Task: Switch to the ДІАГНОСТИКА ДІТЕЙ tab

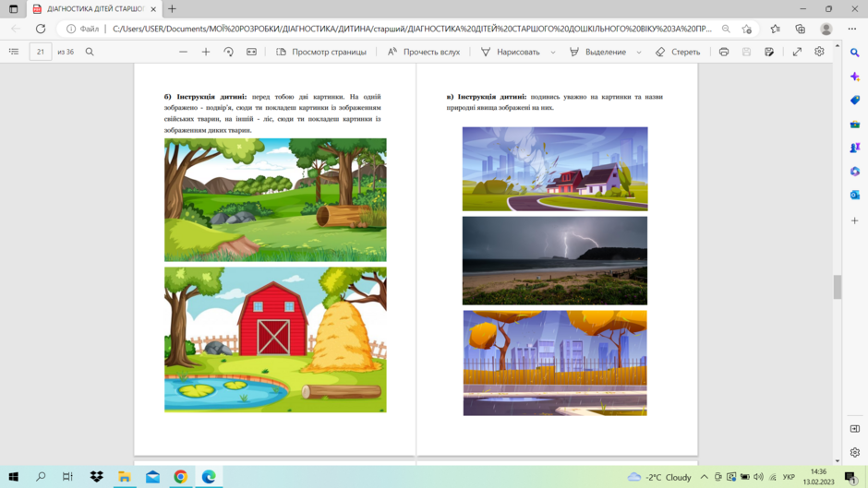Action: (x=94, y=9)
